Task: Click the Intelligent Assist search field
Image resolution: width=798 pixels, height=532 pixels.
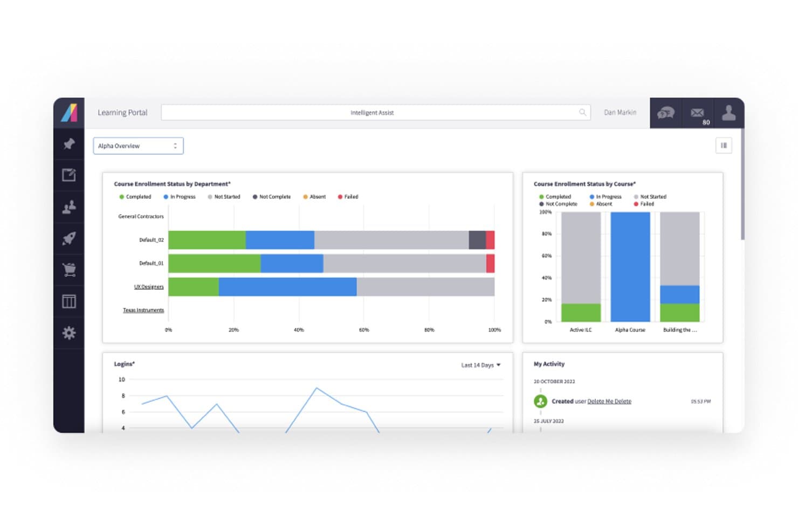Action: (376, 112)
